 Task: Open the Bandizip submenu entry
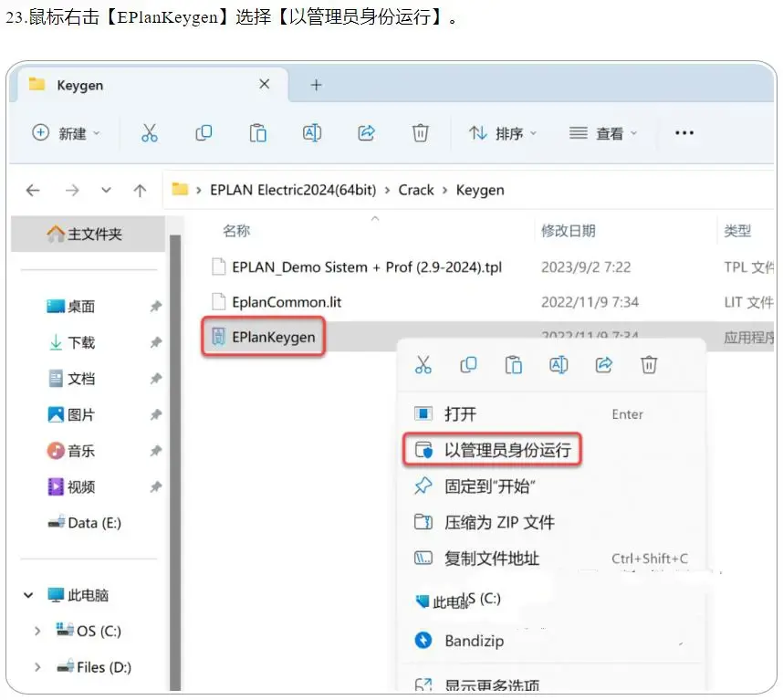coord(551,641)
